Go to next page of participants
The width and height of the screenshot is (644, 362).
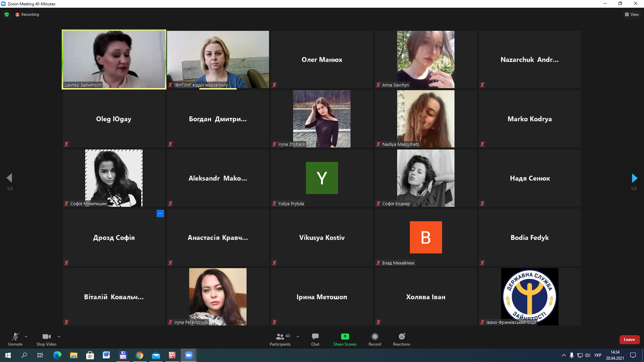click(634, 178)
